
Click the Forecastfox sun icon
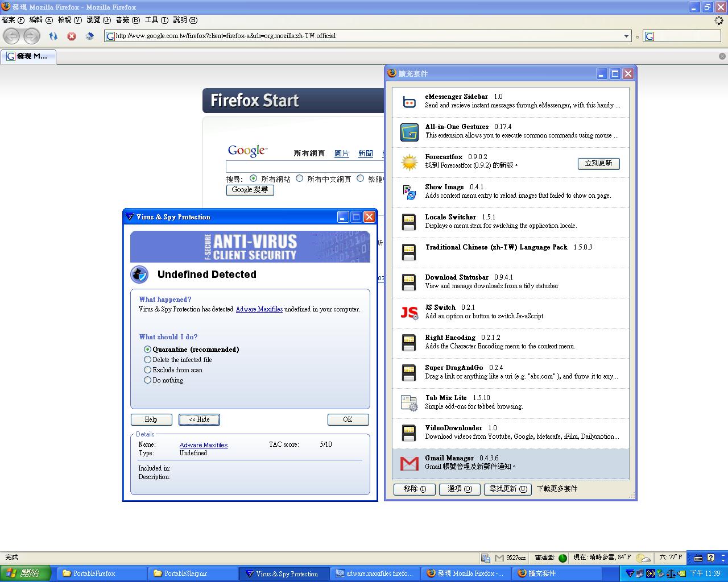click(x=409, y=162)
